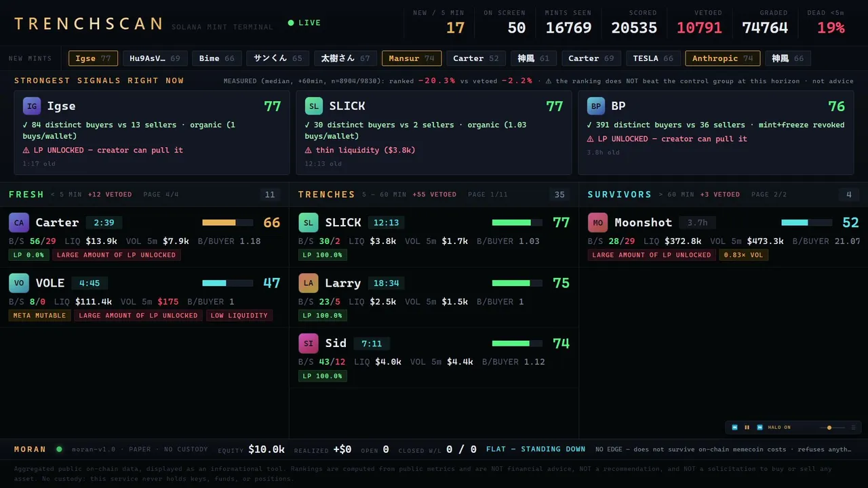Screen dimensions: 868x488
Task: Click the BP token avatar icon
Action: click(596, 106)
